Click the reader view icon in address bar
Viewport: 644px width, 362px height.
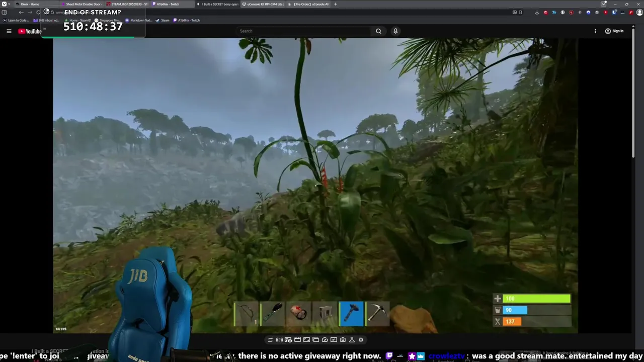click(x=514, y=12)
